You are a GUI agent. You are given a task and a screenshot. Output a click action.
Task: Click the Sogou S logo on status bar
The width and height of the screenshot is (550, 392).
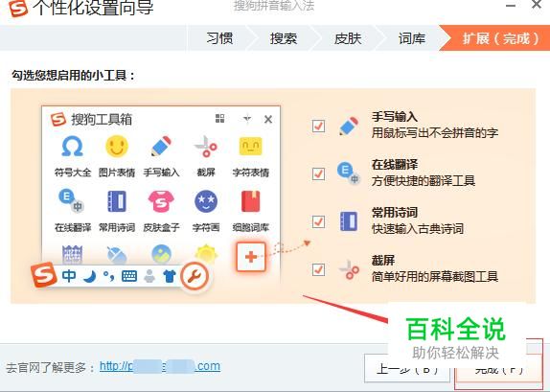(x=43, y=275)
